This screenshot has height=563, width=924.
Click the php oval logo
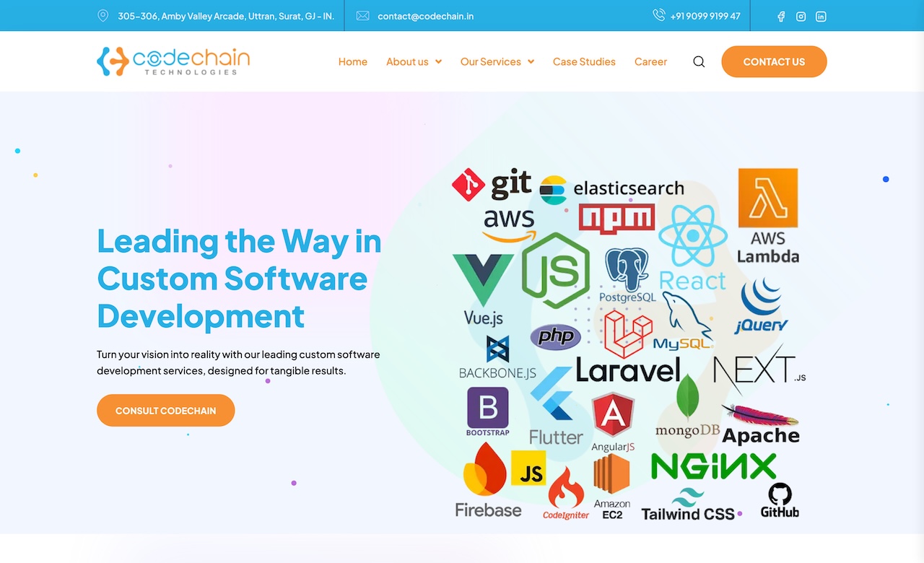(x=556, y=336)
